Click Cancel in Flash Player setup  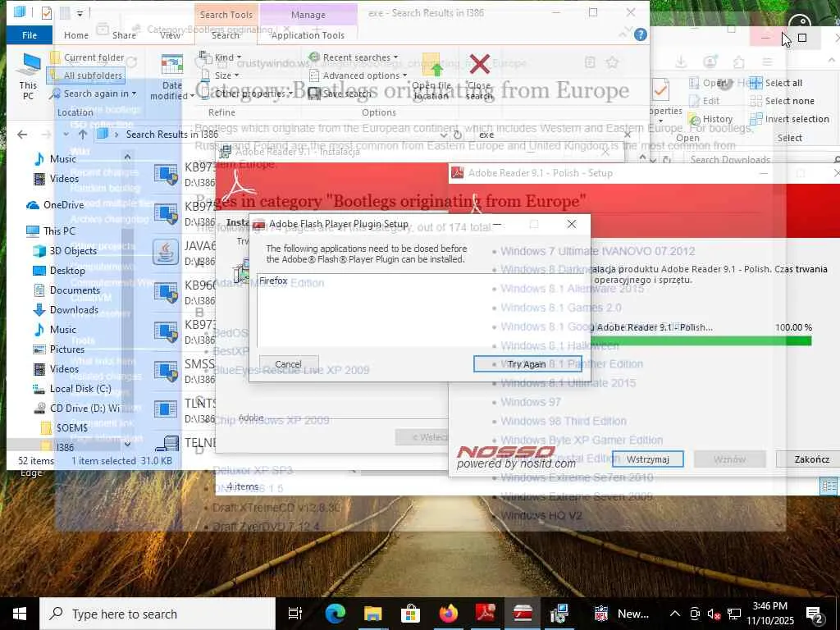point(288,363)
